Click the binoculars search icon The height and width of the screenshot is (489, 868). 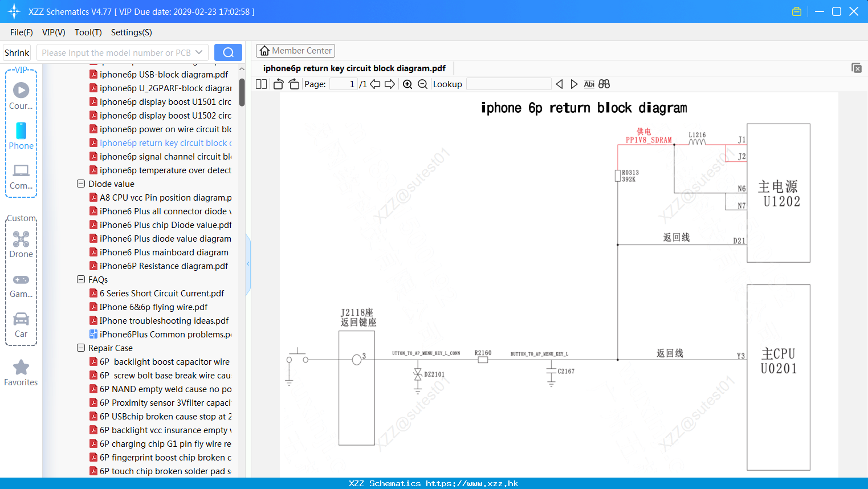pyautogui.click(x=604, y=84)
